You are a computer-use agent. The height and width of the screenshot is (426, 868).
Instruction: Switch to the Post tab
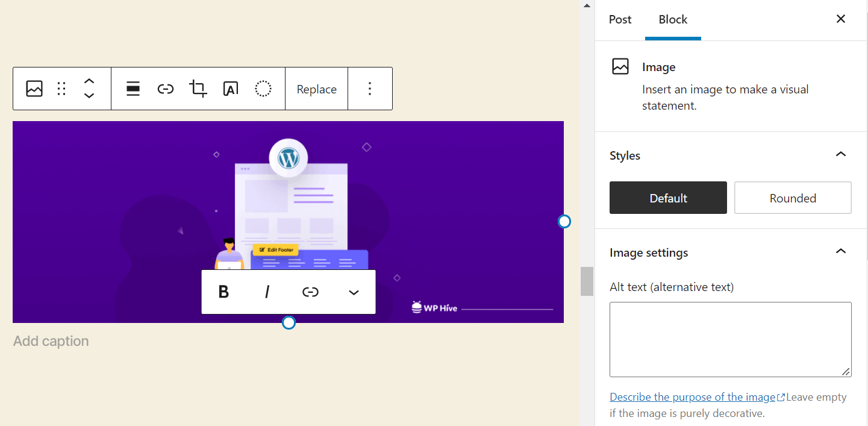pyautogui.click(x=620, y=19)
